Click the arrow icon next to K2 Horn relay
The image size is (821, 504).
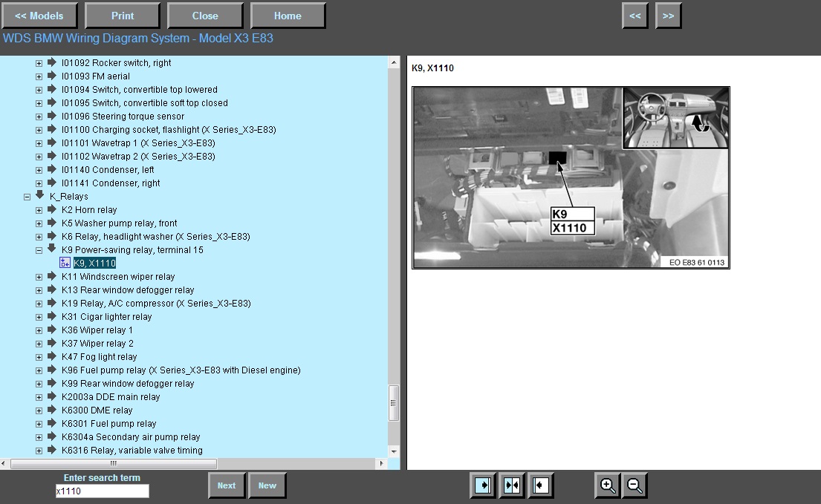[x=52, y=209]
